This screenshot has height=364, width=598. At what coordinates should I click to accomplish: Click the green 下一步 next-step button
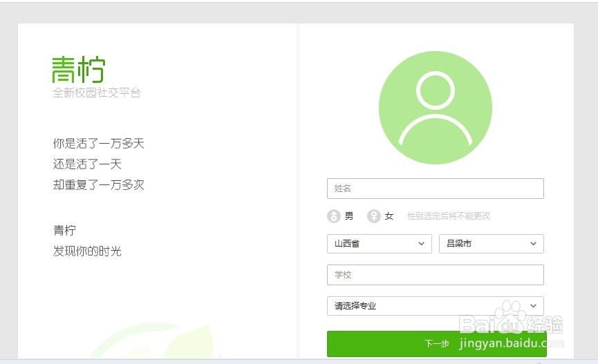click(x=437, y=344)
